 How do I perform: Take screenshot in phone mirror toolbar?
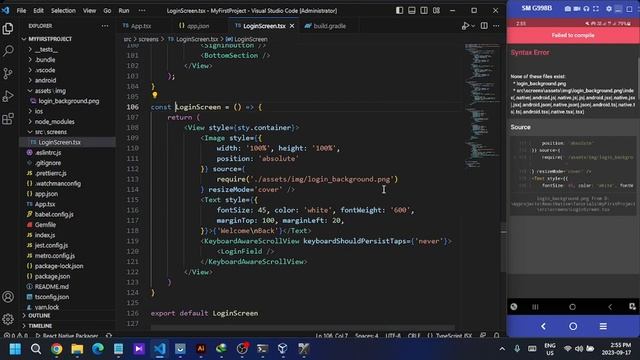pyautogui.click(x=568, y=9)
